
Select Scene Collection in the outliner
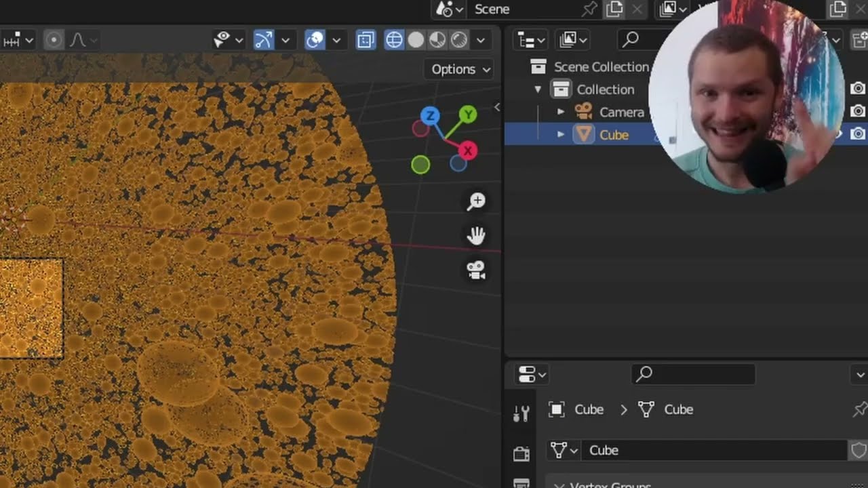601,66
